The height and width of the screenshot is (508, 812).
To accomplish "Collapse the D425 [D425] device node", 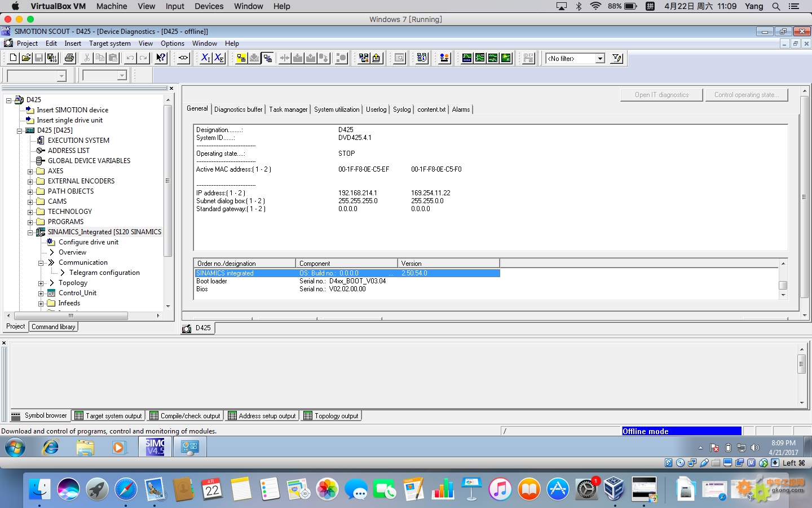I will [20, 130].
